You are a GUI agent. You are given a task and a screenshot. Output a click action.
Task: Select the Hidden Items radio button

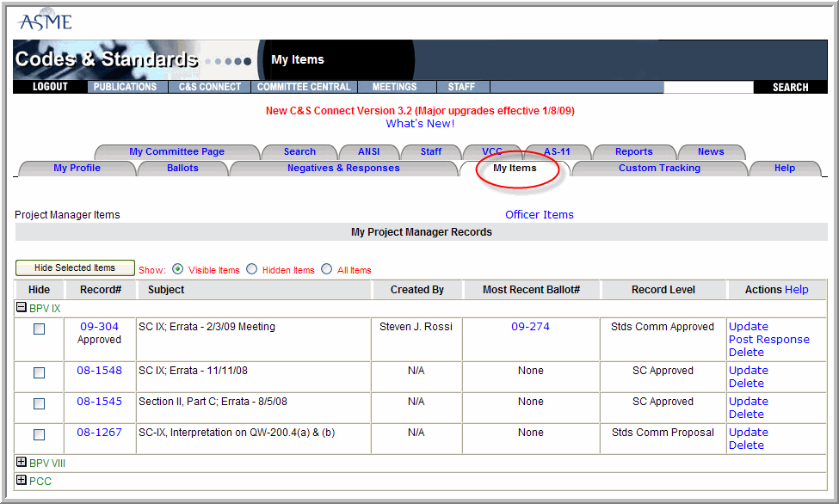[x=251, y=269]
